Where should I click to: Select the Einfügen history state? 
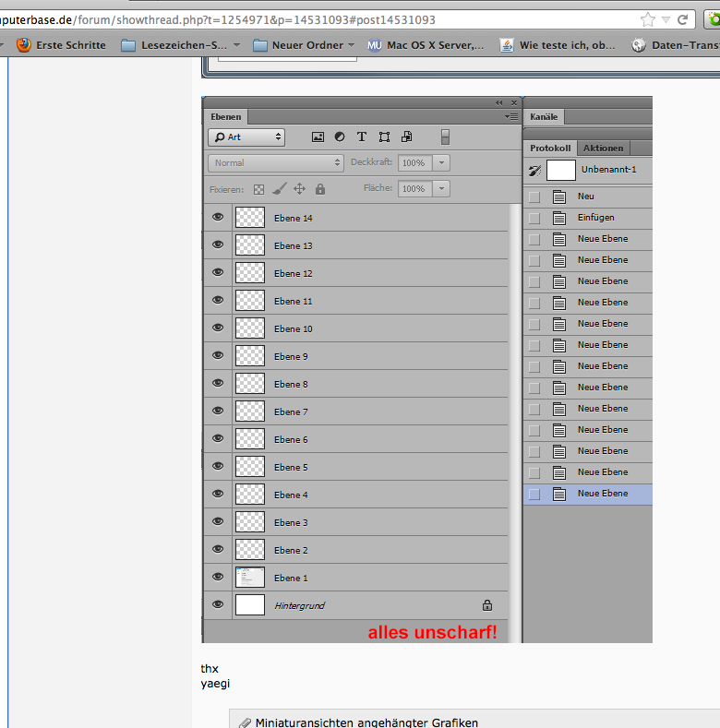(588, 218)
